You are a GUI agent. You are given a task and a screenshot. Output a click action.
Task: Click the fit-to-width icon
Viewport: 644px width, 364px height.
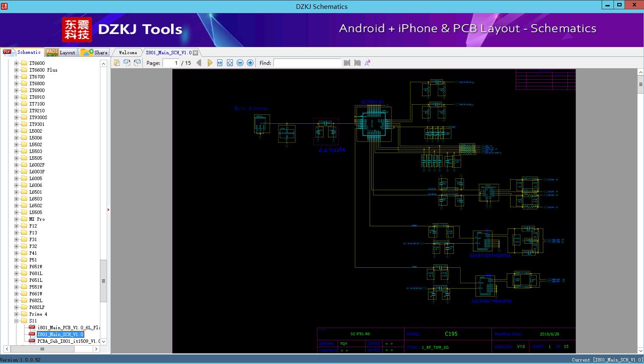220,63
